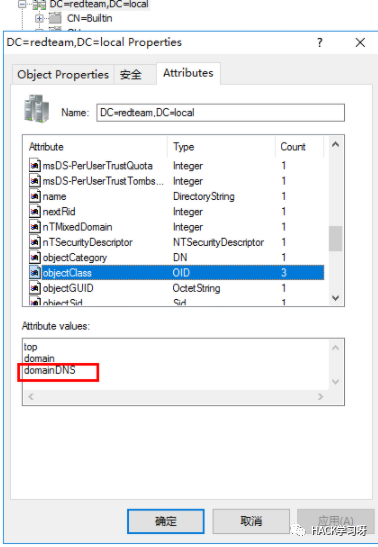Click attribute values scroll up arrow
The height and width of the screenshot is (547, 378).
[335, 347]
